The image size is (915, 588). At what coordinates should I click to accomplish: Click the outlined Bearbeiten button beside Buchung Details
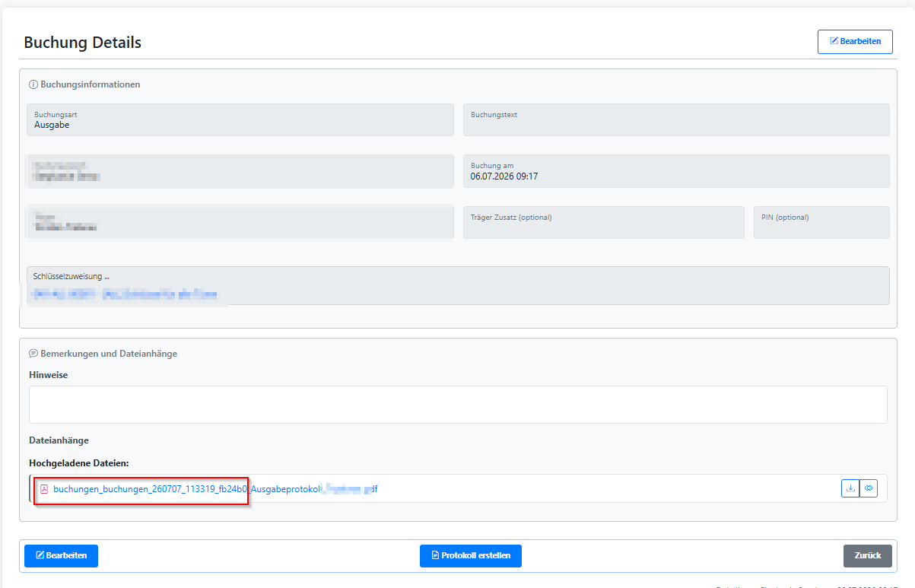855,42
